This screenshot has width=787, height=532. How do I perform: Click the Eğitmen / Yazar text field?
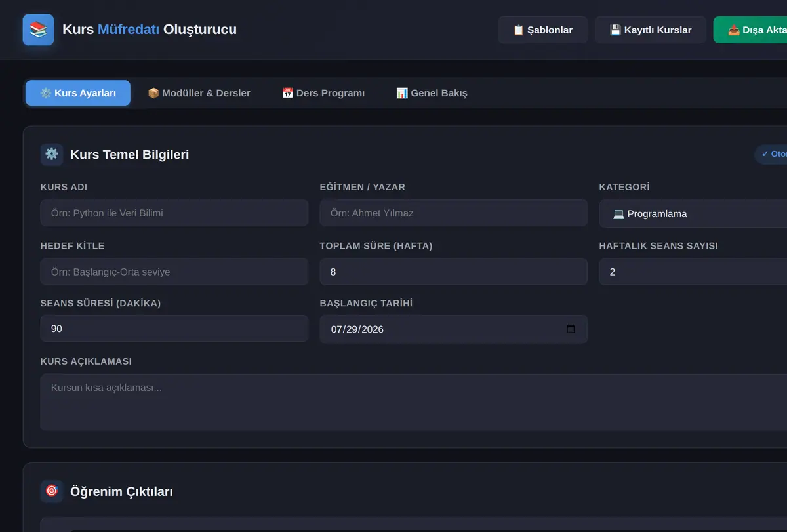pos(454,213)
